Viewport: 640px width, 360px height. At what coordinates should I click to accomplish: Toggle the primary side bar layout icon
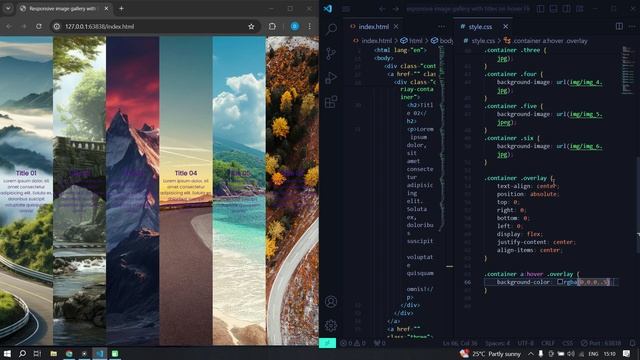coord(540,9)
